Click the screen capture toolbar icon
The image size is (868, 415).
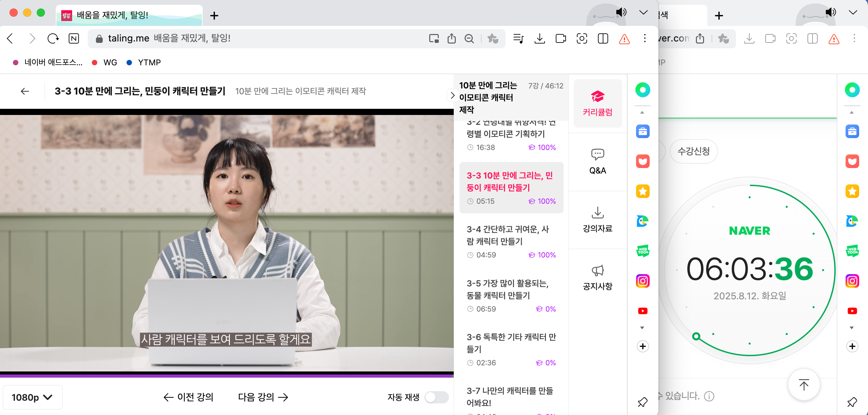[582, 38]
